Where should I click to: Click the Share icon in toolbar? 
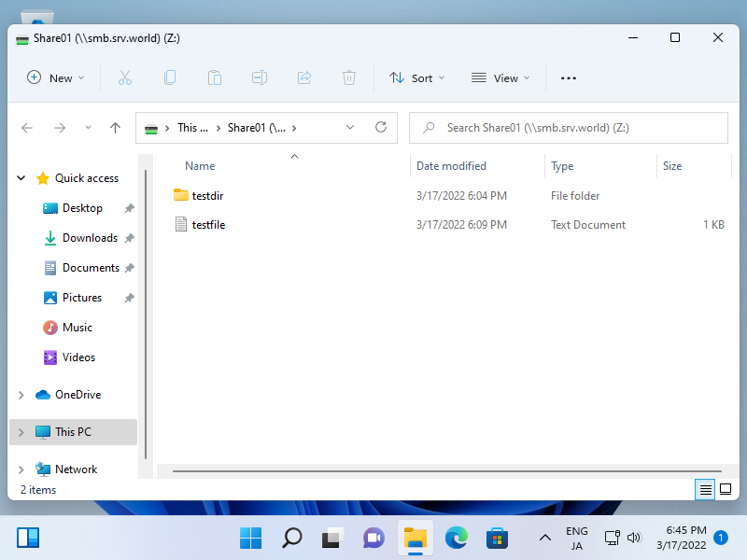coord(304,78)
